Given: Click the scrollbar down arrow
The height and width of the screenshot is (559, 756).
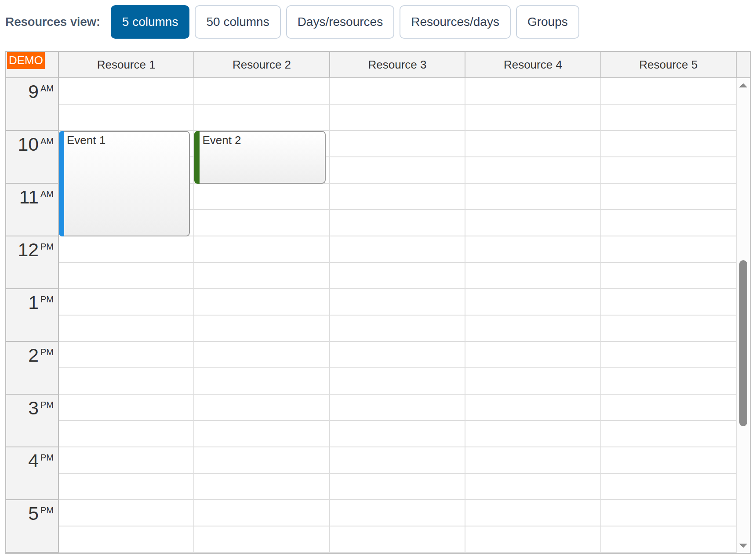Looking at the screenshot, I should 743,545.
